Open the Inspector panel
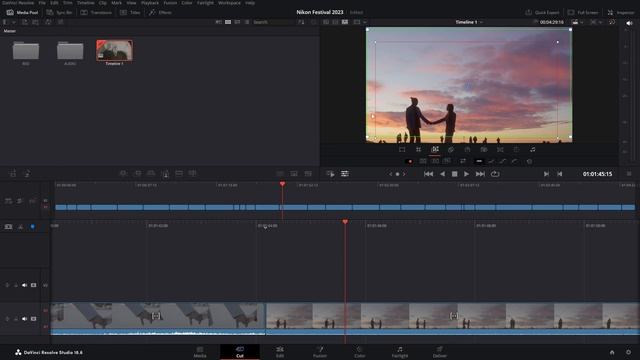The height and width of the screenshot is (360, 640). click(x=621, y=13)
